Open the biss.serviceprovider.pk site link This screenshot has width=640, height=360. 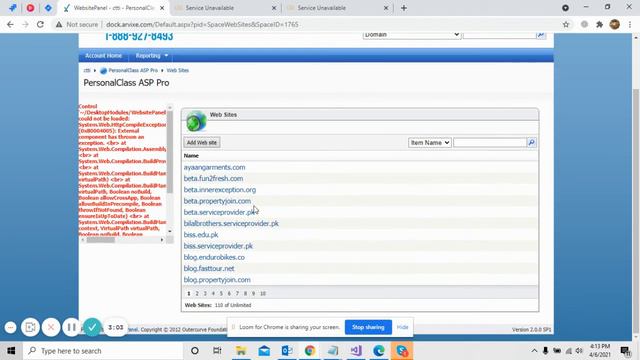pyautogui.click(x=218, y=246)
